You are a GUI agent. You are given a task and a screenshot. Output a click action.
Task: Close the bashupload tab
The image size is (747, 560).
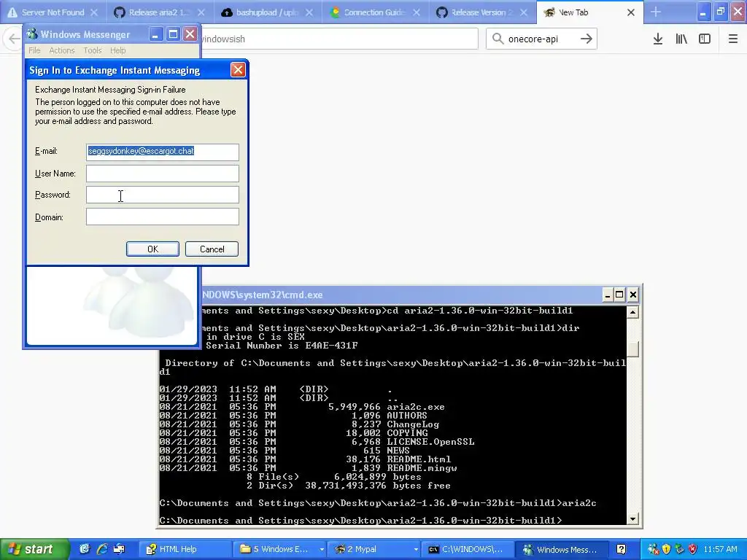[x=309, y=12]
